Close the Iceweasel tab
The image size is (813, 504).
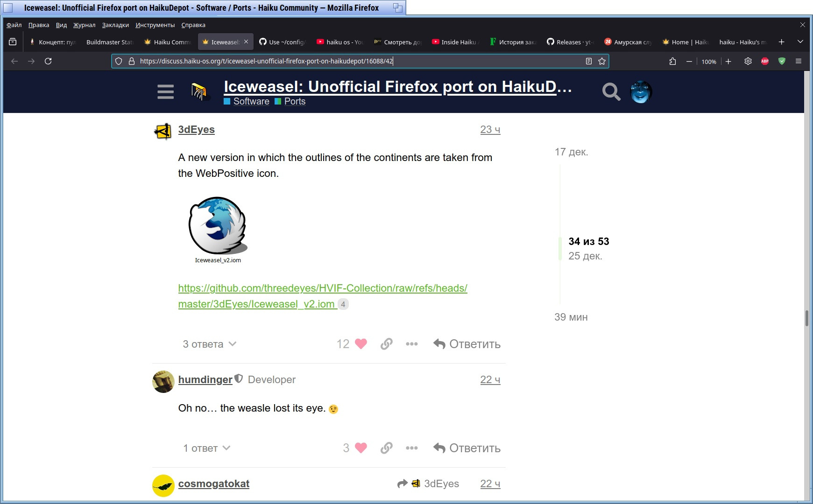(246, 42)
